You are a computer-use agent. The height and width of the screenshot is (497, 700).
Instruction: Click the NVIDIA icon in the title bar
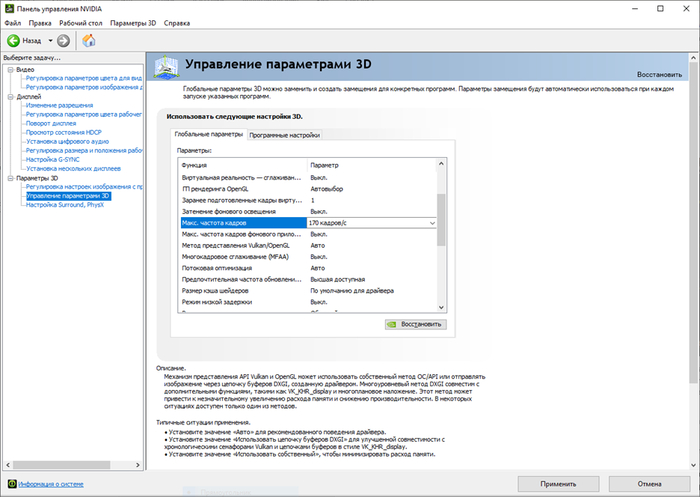(8, 7)
